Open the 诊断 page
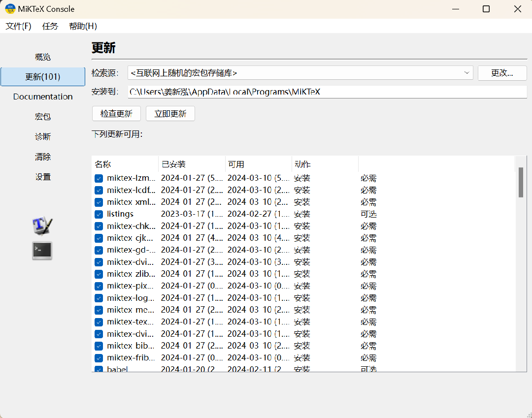This screenshot has height=418, width=532. click(x=42, y=136)
